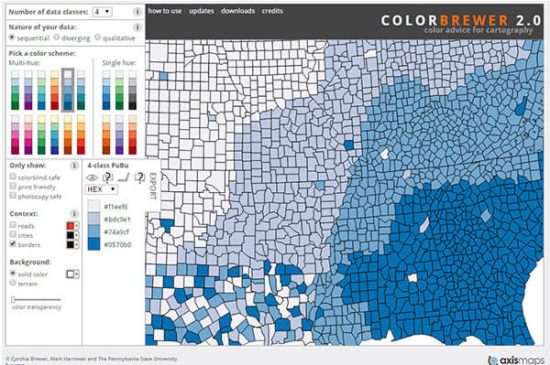Pick the yellow-orange-red YlOrRd multi-hue ramp
The image size is (550, 365).
(x=81, y=135)
